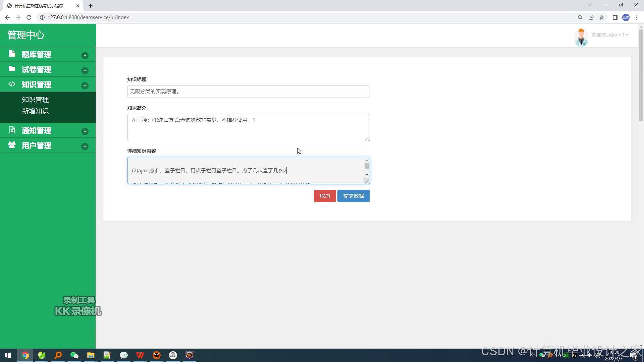Click the 知识管理 code icon
The width and height of the screenshot is (644, 362).
[12, 84]
